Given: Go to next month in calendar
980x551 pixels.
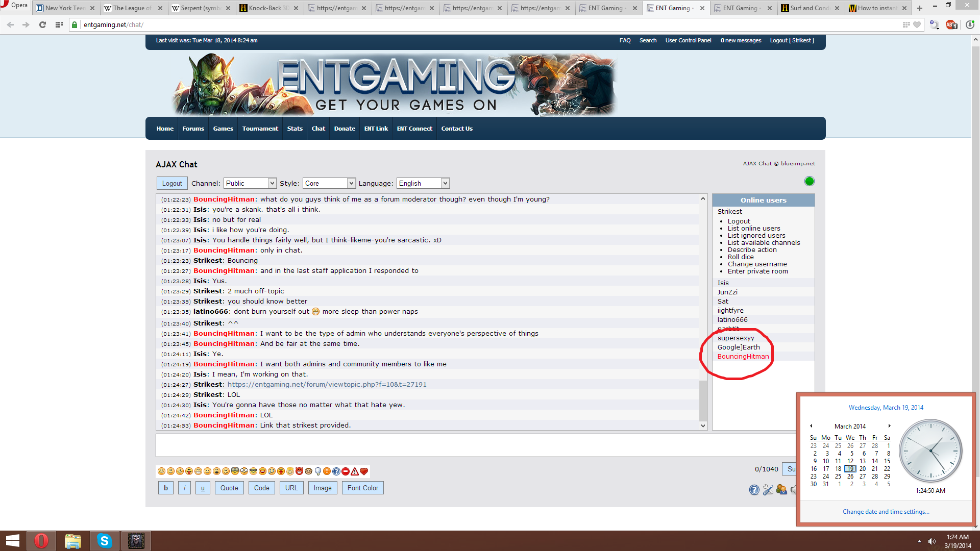Looking at the screenshot, I should (x=889, y=426).
